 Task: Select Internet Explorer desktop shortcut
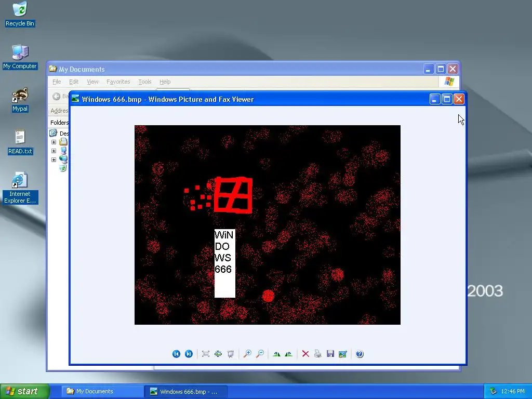[x=20, y=188]
